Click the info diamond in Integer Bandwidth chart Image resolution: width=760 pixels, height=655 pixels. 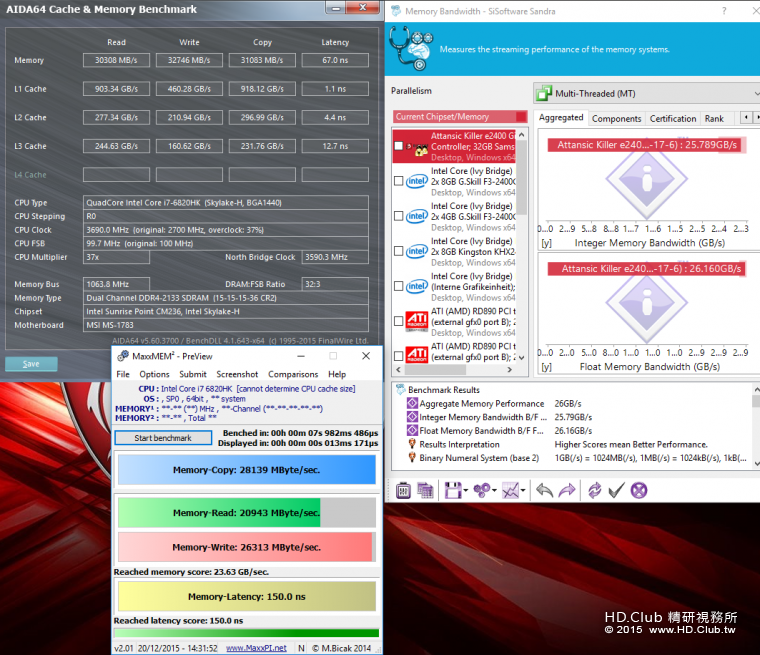(647, 179)
